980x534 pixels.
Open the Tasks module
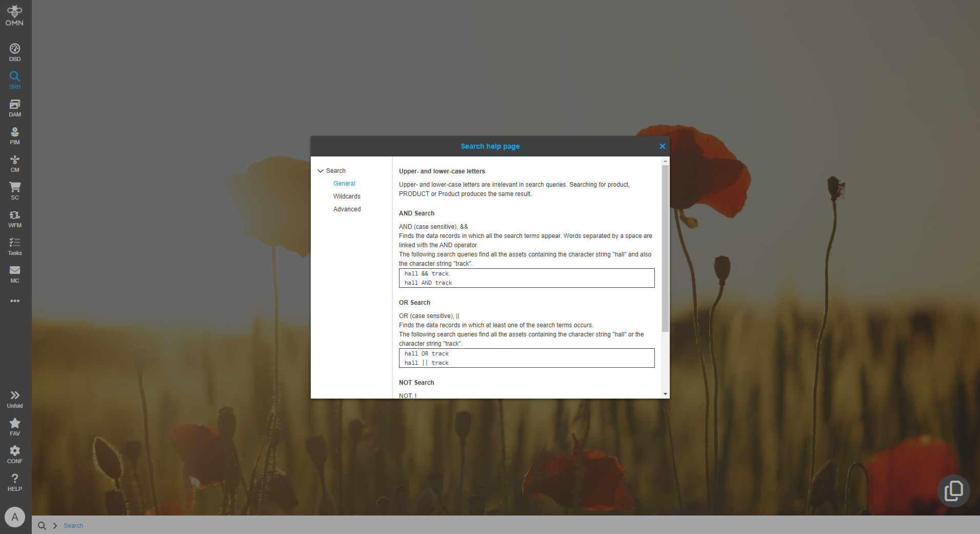[x=14, y=246]
